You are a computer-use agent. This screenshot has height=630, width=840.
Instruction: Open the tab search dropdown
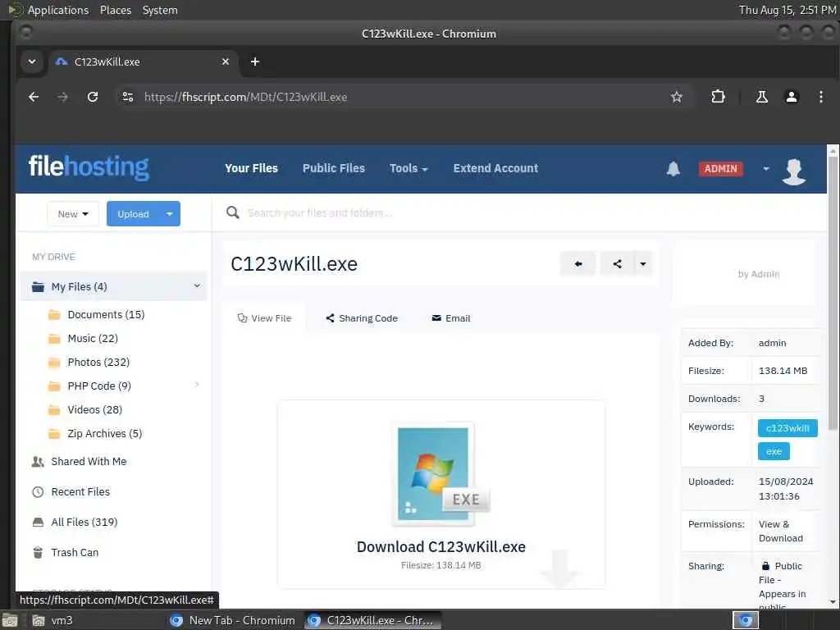point(32,62)
